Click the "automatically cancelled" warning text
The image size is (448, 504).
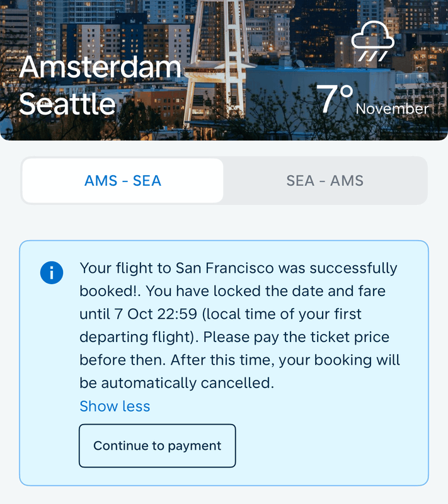187,382
